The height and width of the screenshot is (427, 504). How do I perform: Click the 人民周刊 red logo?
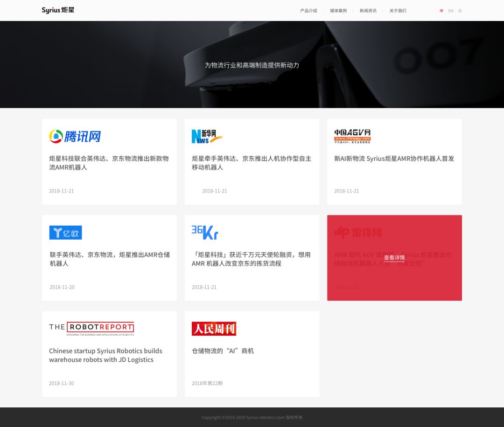(x=214, y=328)
